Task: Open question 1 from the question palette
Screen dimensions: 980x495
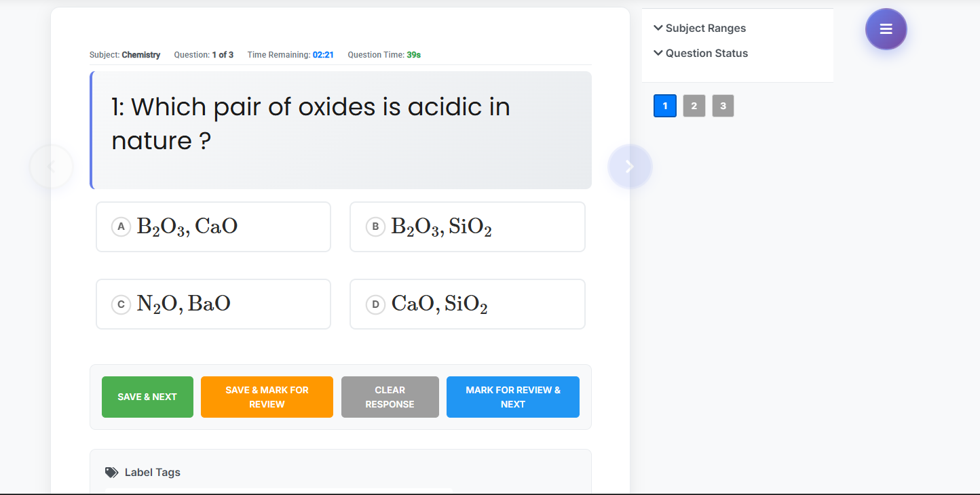Action: (x=664, y=106)
